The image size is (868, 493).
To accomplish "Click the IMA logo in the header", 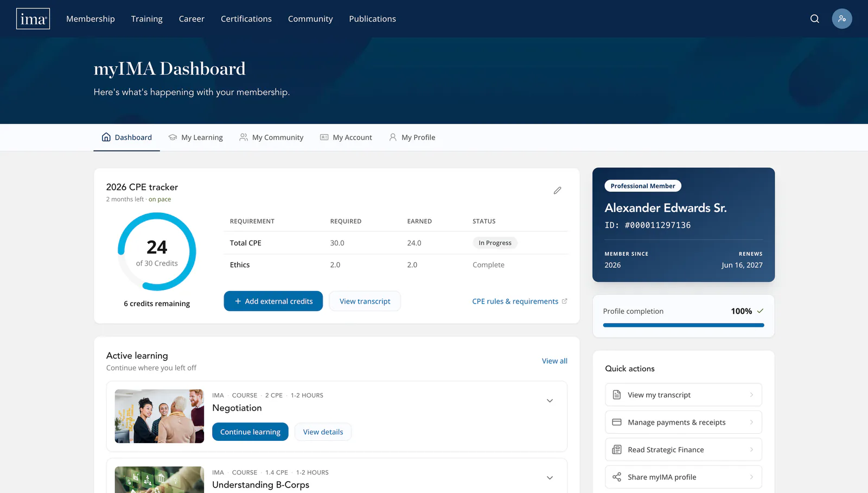I will tap(33, 18).
